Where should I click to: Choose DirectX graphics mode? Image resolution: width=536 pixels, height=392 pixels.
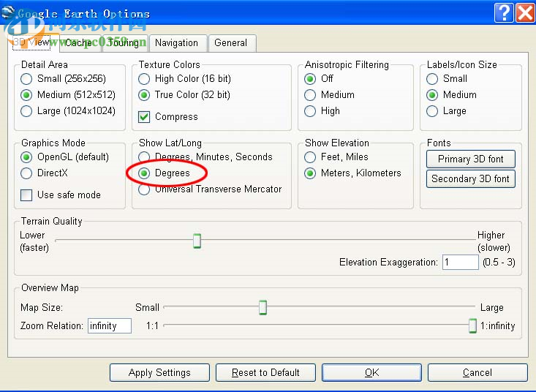pyautogui.click(x=44, y=173)
